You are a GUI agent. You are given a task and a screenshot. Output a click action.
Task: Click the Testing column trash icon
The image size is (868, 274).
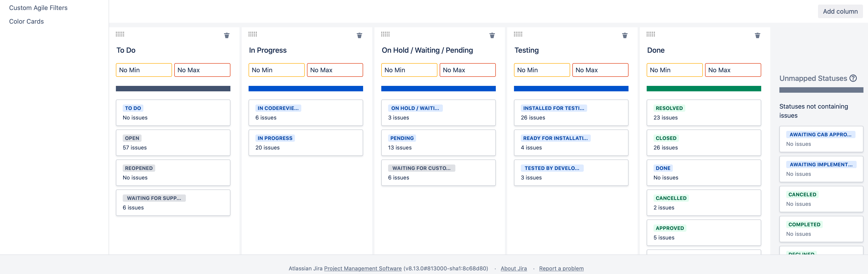[625, 35]
